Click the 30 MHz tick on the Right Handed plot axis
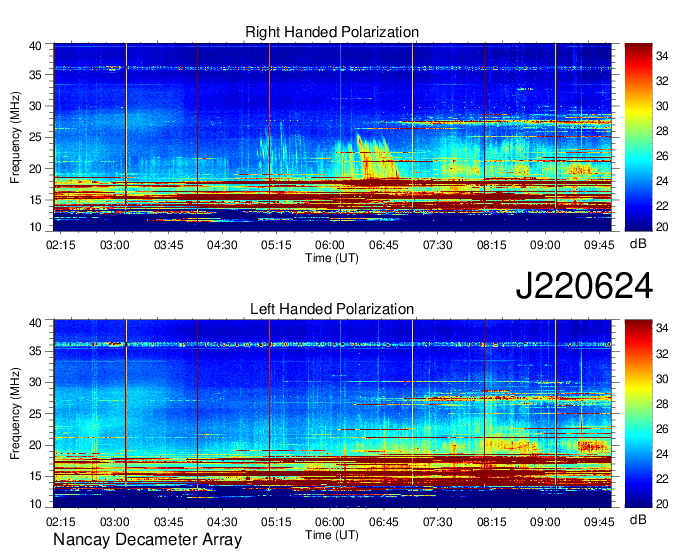Image resolution: width=680 pixels, height=552 pixels. [x=35, y=106]
